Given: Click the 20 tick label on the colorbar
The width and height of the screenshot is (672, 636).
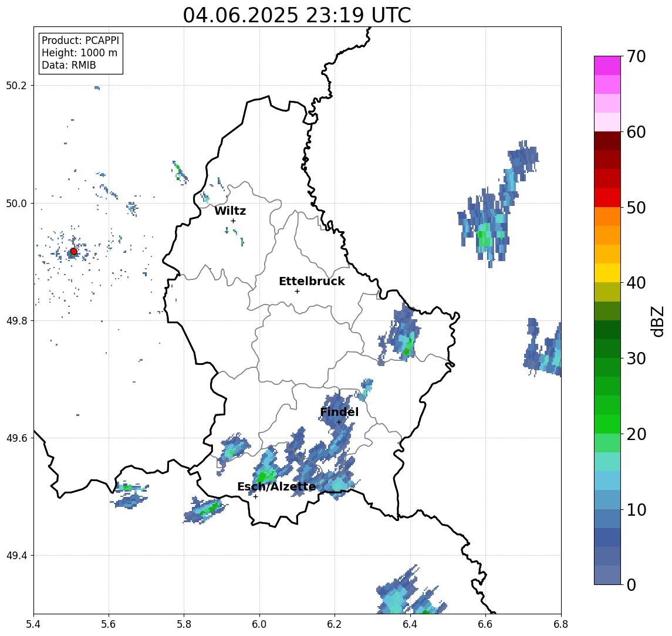Looking at the screenshot, I should 636,434.
